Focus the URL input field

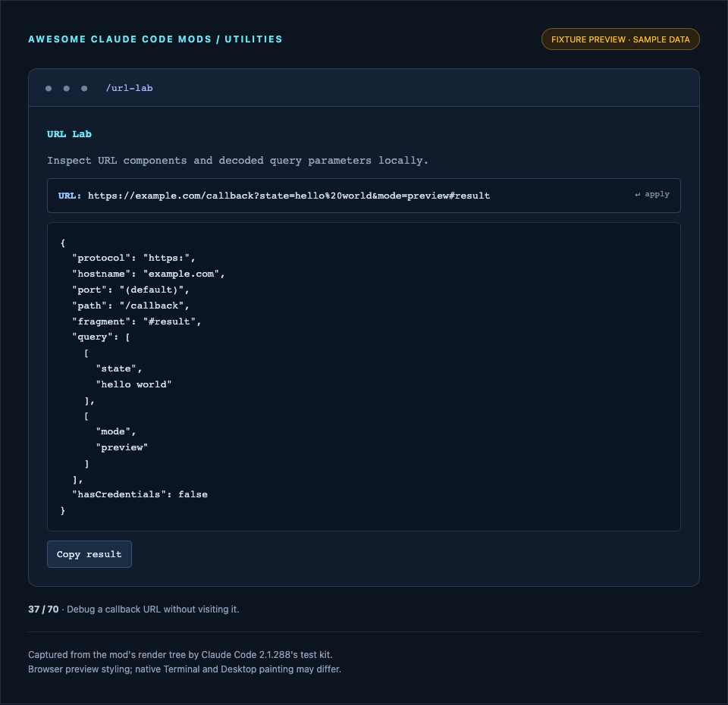[363, 196]
